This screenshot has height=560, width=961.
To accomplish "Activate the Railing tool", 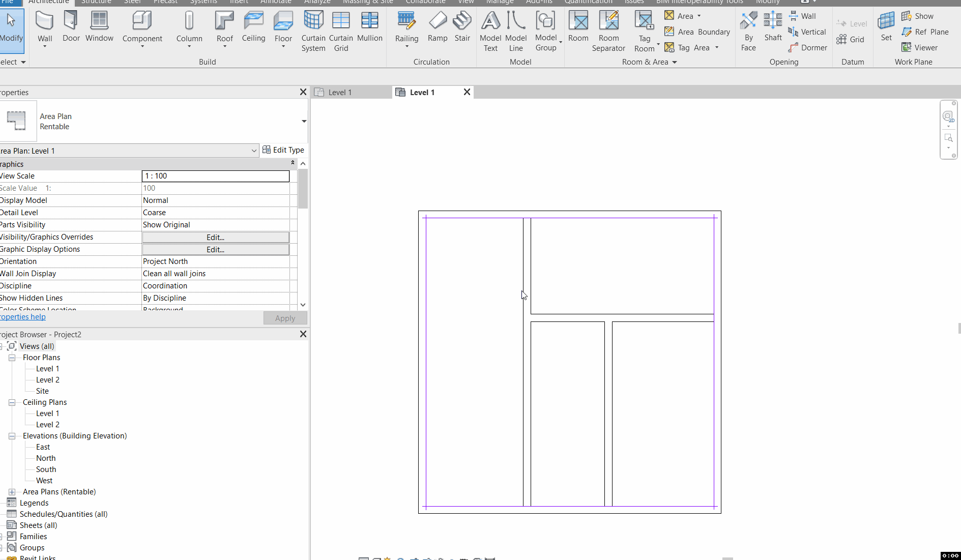I will click(x=406, y=25).
